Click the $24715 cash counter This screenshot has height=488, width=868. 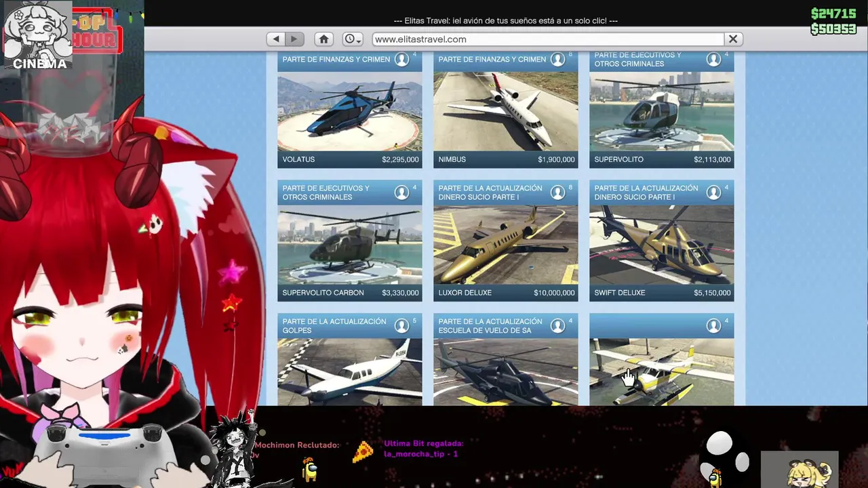coord(833,14)
